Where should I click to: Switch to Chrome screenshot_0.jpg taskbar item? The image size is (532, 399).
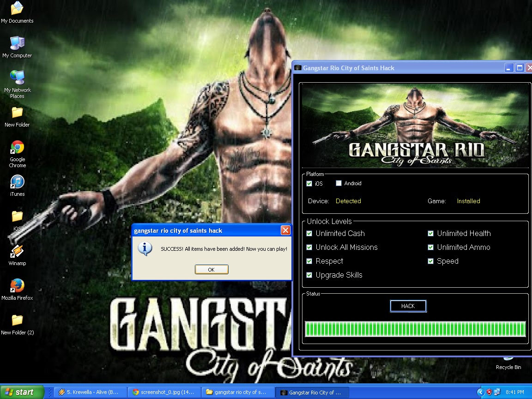164,392
